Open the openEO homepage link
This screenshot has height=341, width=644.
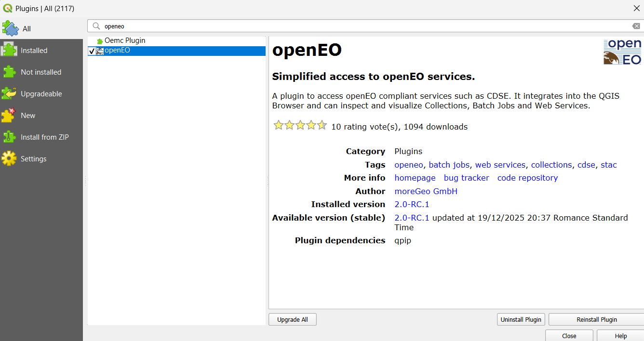(415, 178)
